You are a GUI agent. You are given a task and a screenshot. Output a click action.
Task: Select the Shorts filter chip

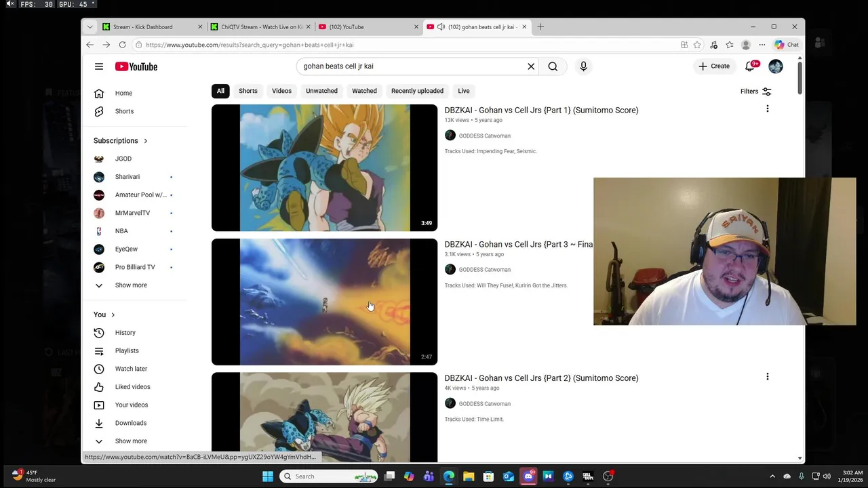248,91
